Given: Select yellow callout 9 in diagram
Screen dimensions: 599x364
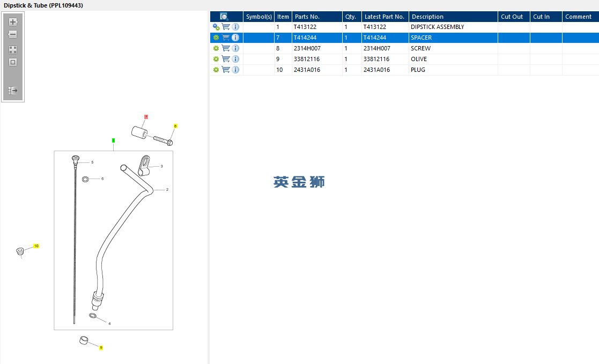Looking at the screenshot, I should pyautogui.click(x=101, y=347).
